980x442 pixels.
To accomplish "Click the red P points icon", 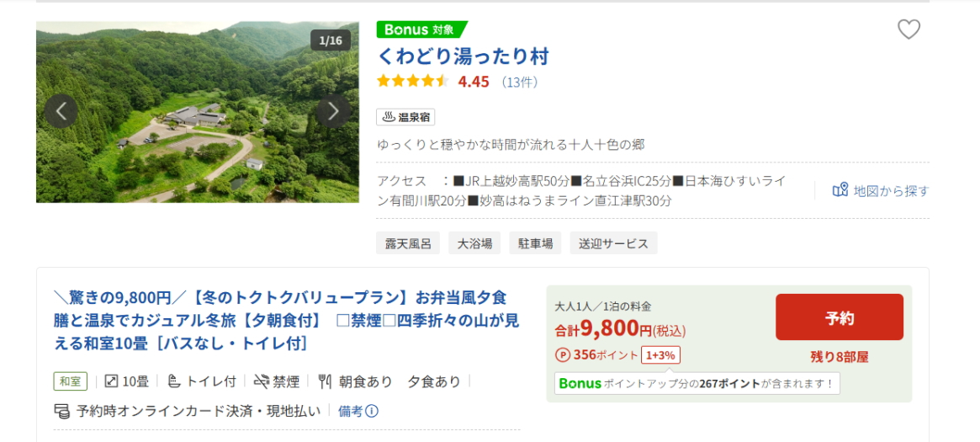I will pos(562,354).
